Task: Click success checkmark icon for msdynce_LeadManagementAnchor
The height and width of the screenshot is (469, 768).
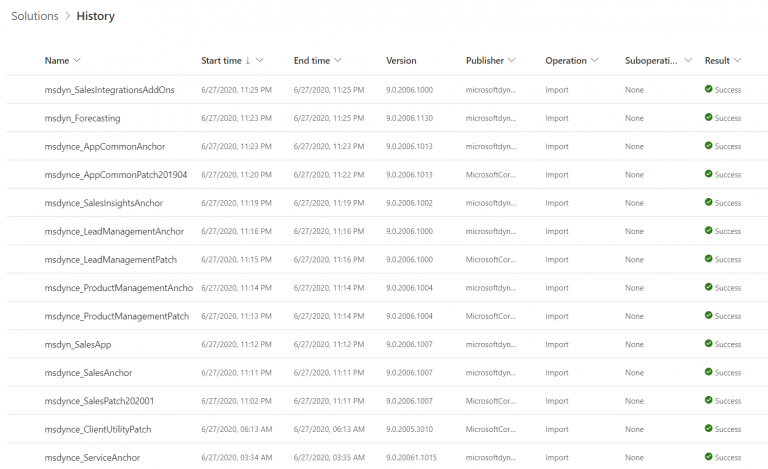Action: point(708,230)
